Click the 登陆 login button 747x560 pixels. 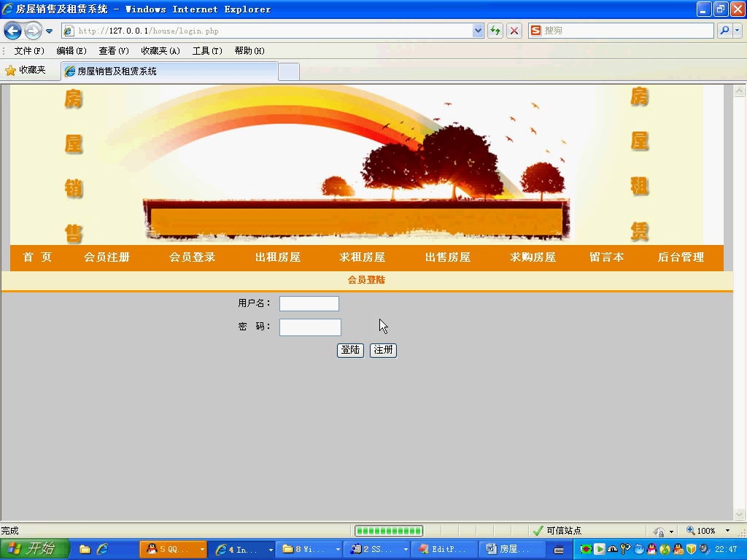[351, 350]
